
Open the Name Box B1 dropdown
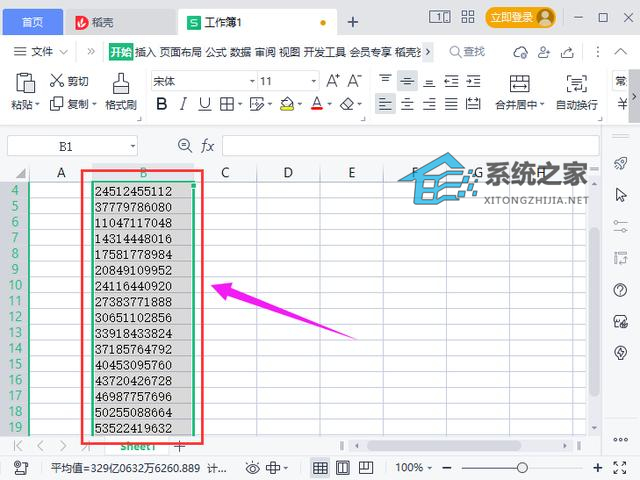coord(133,146)
